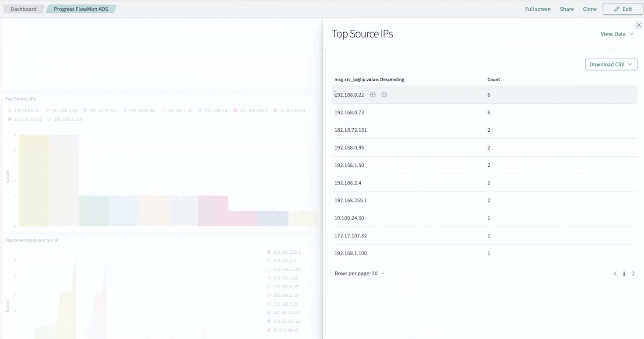Screen dimensions: 644x339
Task: Select the 192.168.0.73 table cell
Action: coord(349,112)
